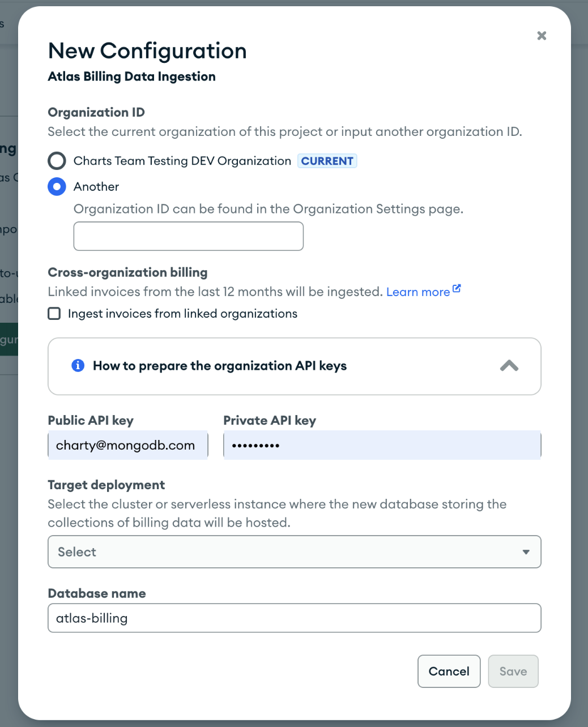Click the Cancel button
This screenshot has width=588, height=727.
pyautogui.click(x=449, y=672)
